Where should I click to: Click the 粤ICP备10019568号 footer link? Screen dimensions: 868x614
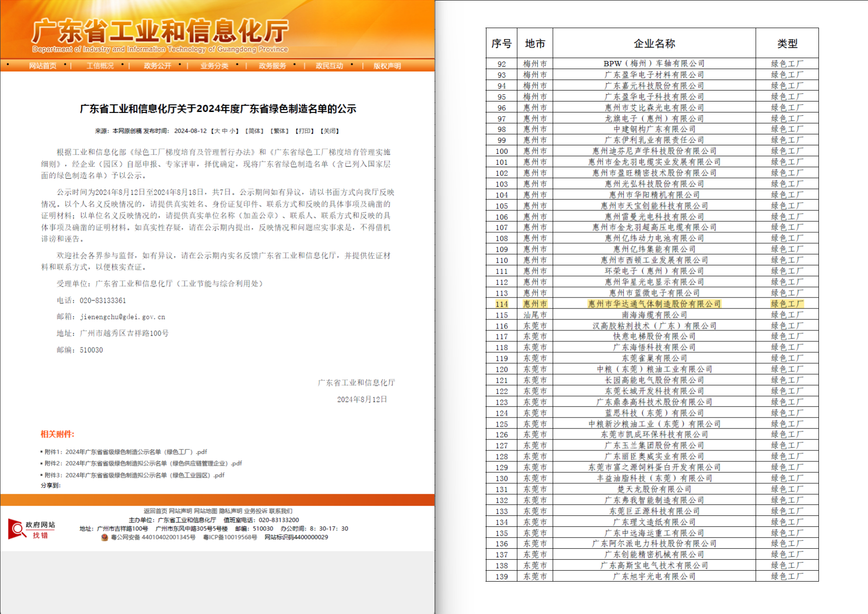(230, 537)
